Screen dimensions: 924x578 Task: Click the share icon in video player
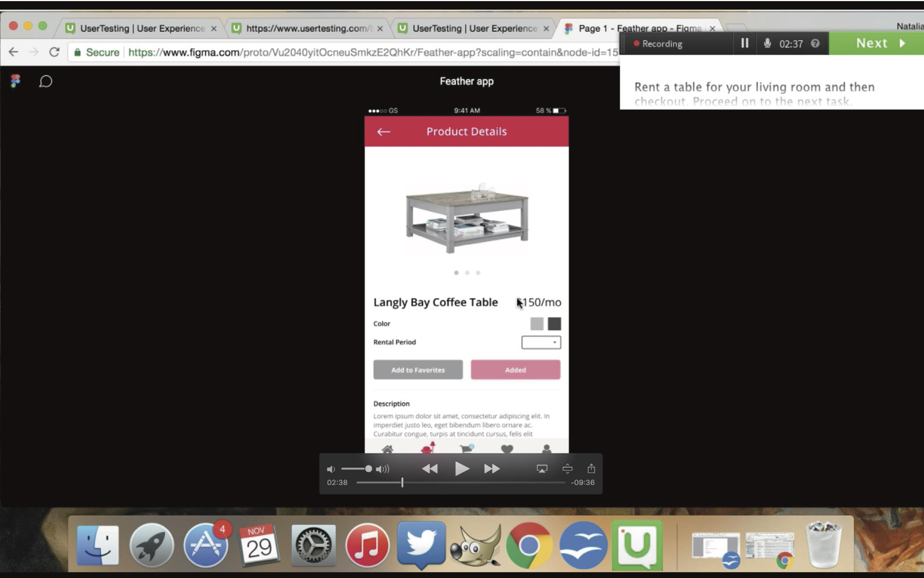591,468
